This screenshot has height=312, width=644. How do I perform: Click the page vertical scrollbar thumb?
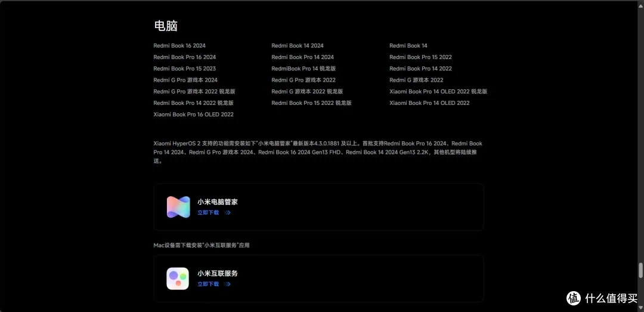[640, 270]
